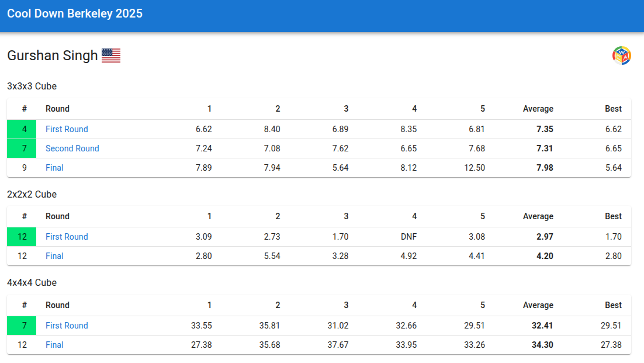Open 3x3x3 Cube First Round link
644x363 pixels.
(67, 129)
